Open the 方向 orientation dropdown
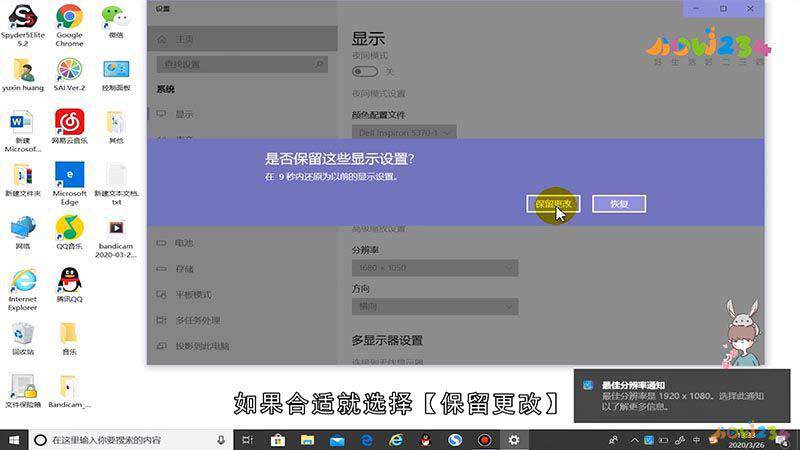Viewport: 800px width, 450px height. (435, 307)
